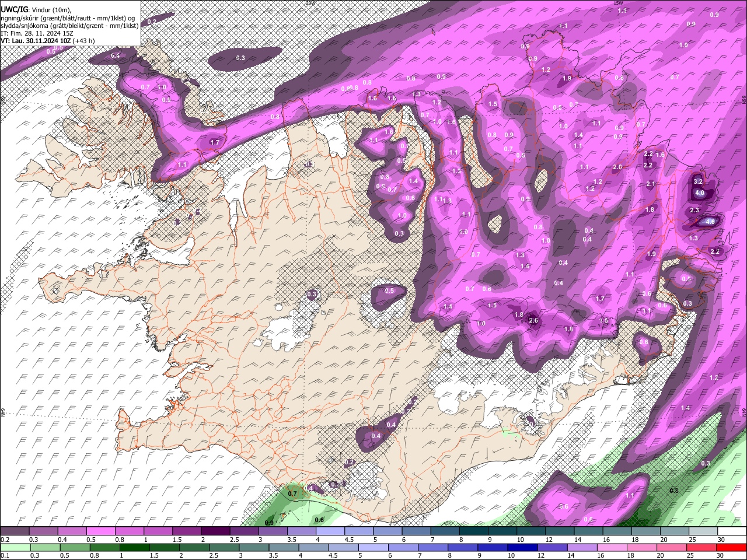Click the light grey 25 swatch in purple-scale legend
Viewport: 747px width, 560px height.
click(703, 531)
